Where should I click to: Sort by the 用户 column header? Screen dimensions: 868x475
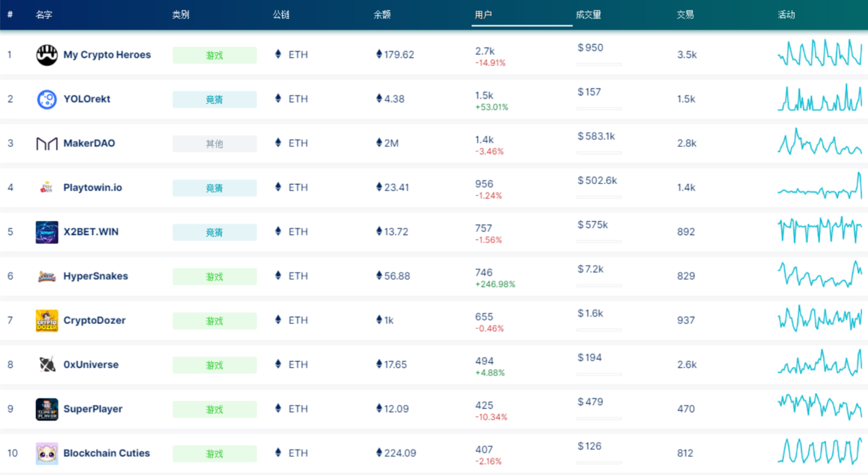tap(483, 15)
